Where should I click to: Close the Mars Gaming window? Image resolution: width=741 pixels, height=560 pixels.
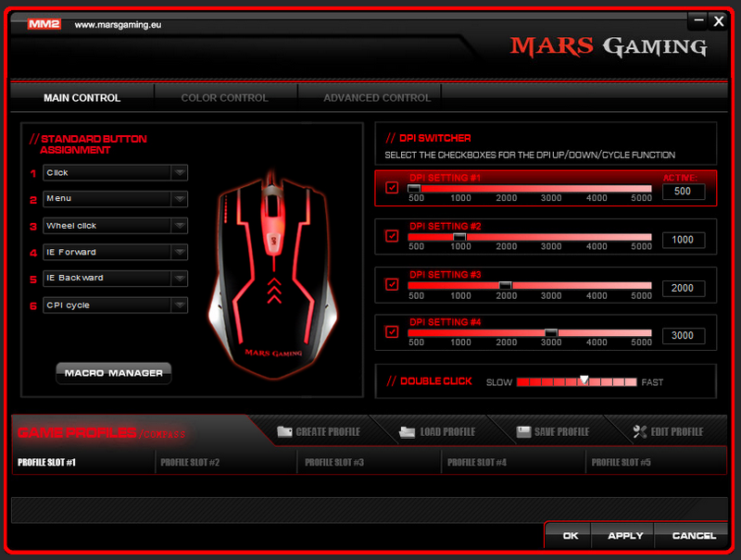click(719, 21)
